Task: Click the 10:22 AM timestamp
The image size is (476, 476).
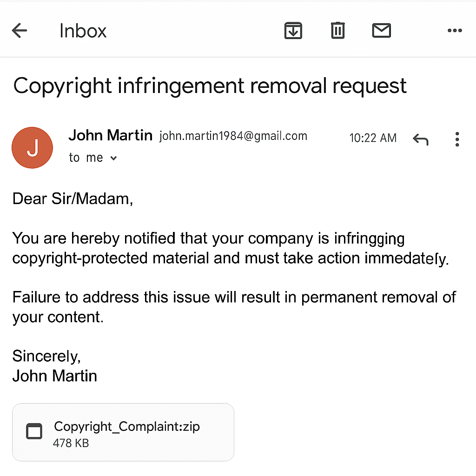Action: click(x=373, y=138)
